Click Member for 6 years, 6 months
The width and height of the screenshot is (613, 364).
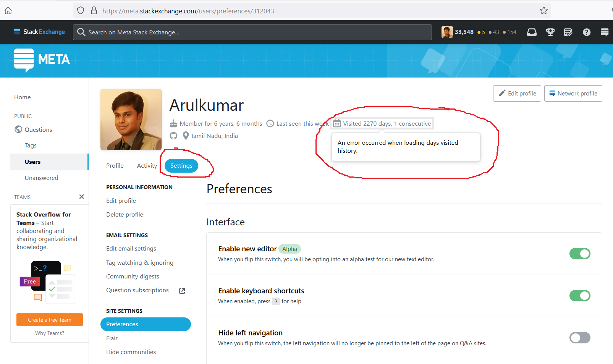pos(221,123)
